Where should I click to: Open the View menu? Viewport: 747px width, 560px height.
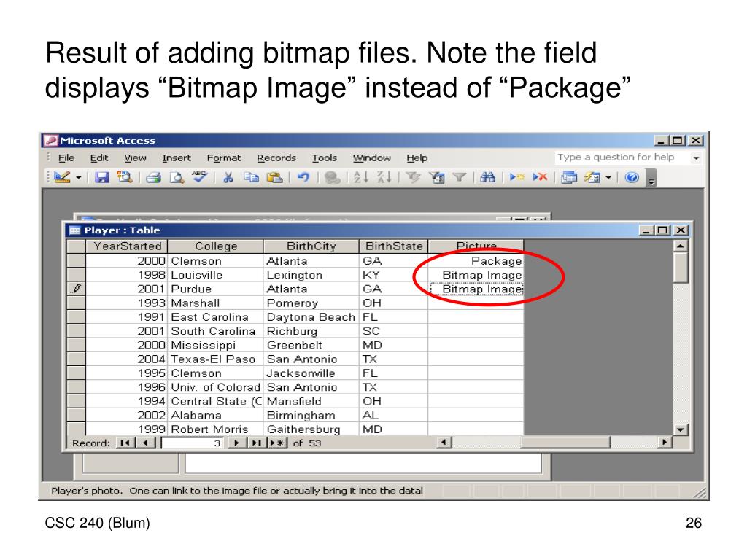(135, 157)
